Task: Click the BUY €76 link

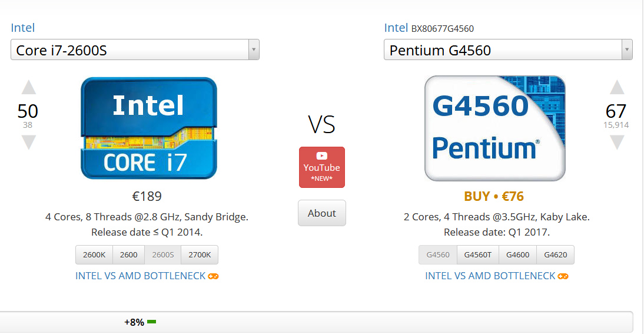Action: coord(494,196)
